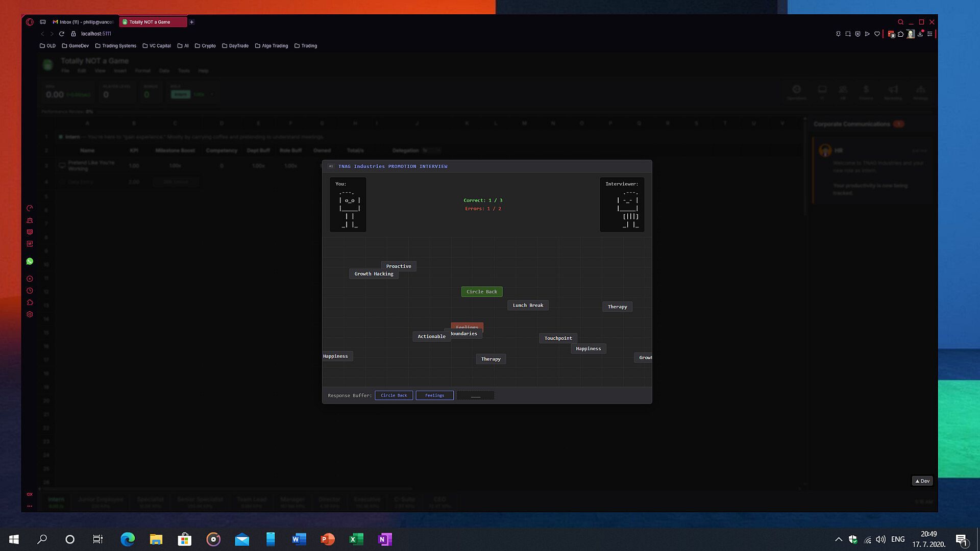Open the Trading Systems bookmark folder
This screenshot has height=551, width=980.
115,46
